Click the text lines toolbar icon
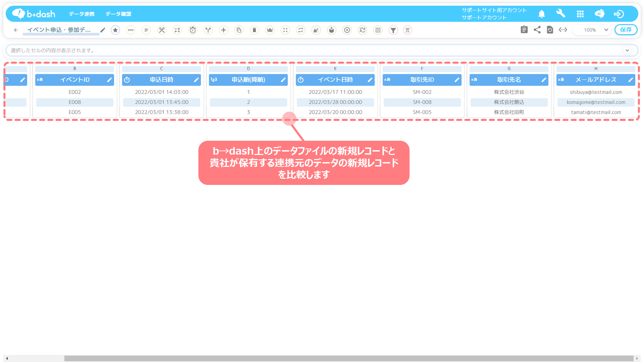644x362 pixels. coord(146,30)
